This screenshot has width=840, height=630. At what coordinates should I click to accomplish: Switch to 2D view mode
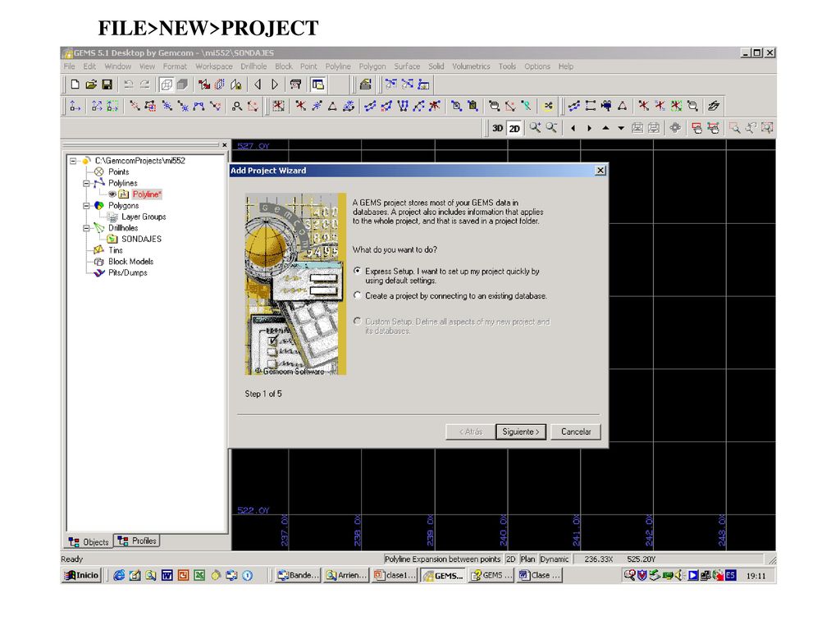[x=514, y=129]
